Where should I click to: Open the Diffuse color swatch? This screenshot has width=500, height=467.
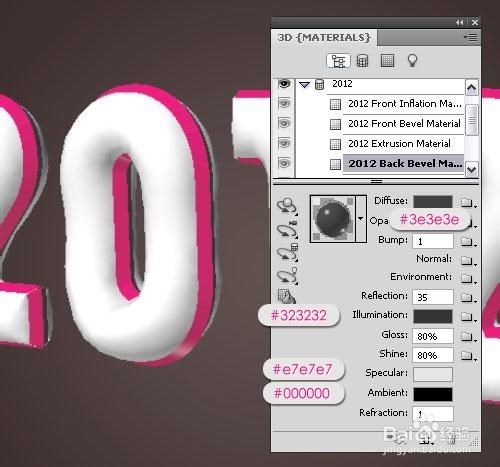coord(433,202)
